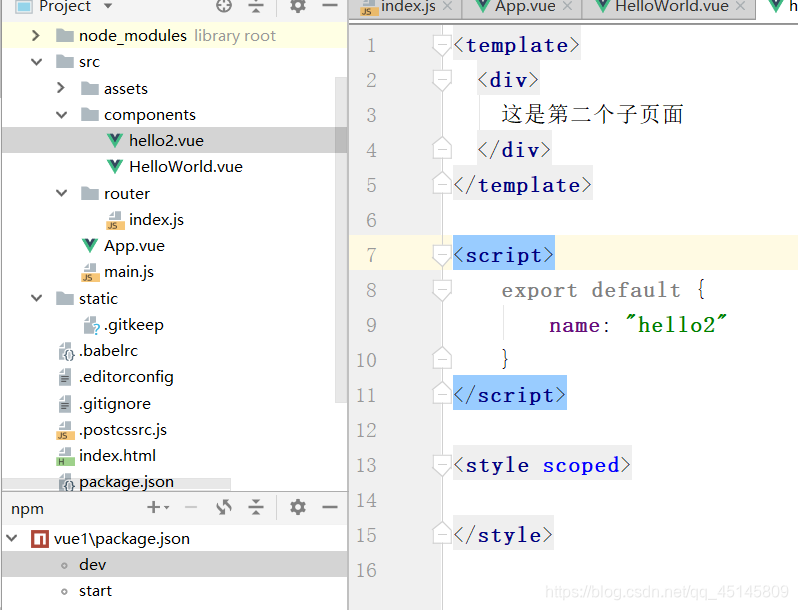Select the .gitkeep file
The image size is (798, 610).
[175, 325]
